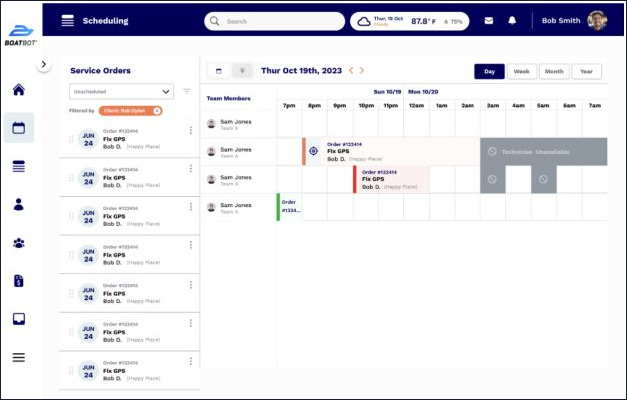Open the Unscheduled status dropdown
This screenshot has width=627, height=400.
tap(122, 92)
